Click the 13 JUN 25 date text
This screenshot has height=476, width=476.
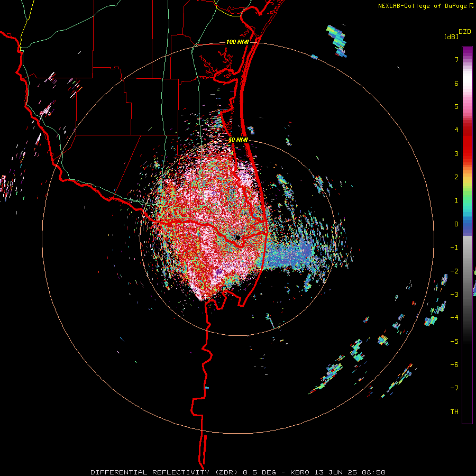335,472
